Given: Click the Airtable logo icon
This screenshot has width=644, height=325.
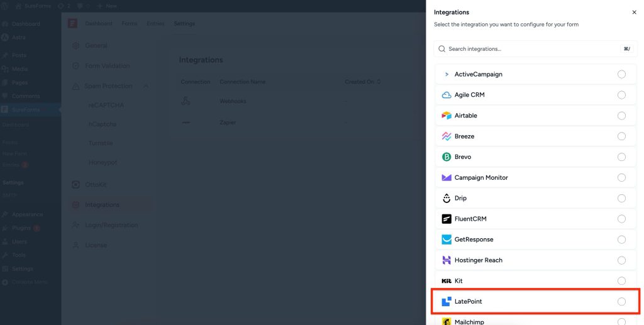Looking at the screenshot, I should (447, 116).
